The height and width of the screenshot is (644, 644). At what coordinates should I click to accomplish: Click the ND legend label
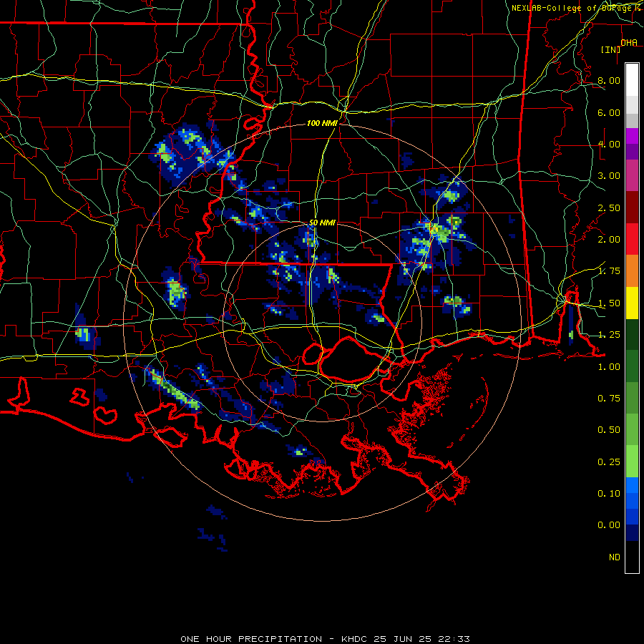point(615,557)
